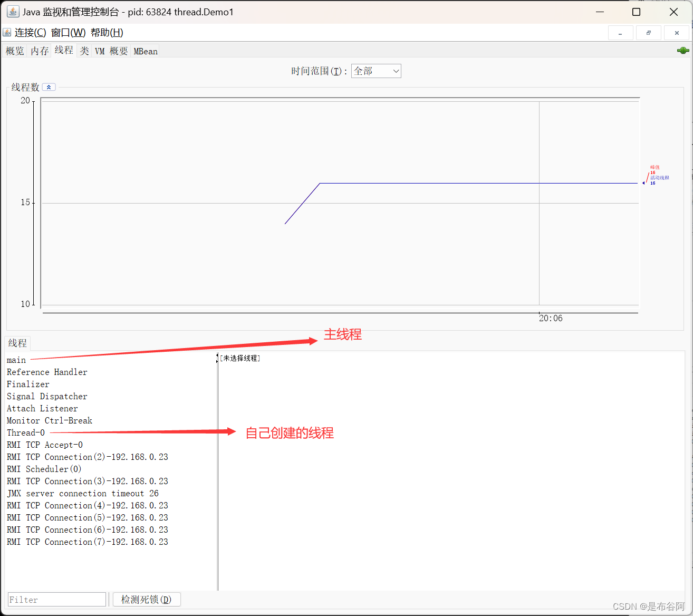Select RMI TCP Connection(6)-192.168.0.23
693x616 pixels.
[x=88, y=530]
